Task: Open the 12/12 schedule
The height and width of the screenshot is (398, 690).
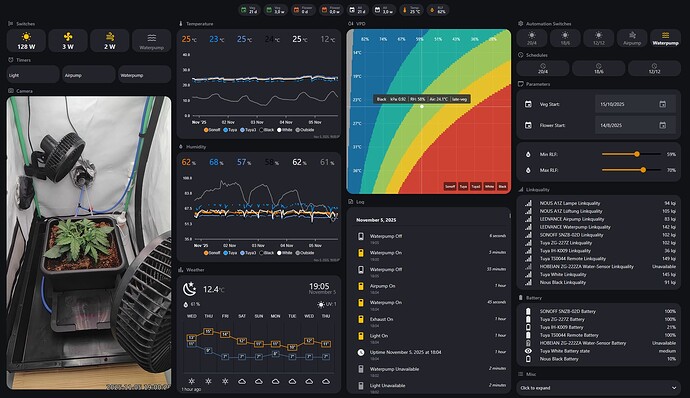Action: point(654,68)
